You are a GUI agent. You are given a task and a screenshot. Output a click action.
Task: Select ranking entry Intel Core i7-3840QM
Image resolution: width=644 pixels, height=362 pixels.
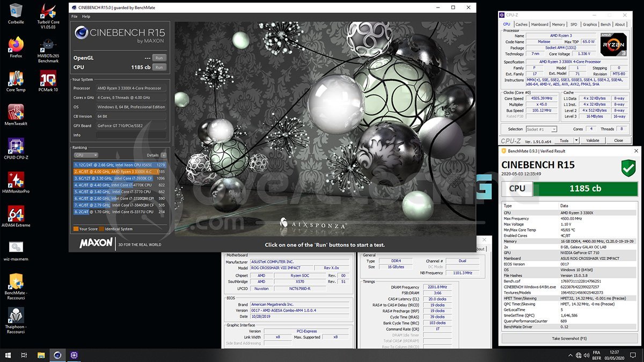pos(121,205)
